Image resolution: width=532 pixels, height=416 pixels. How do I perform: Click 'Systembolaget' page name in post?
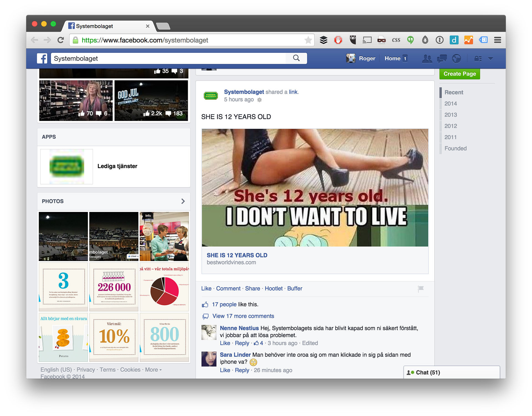click(x=244, y=92)
